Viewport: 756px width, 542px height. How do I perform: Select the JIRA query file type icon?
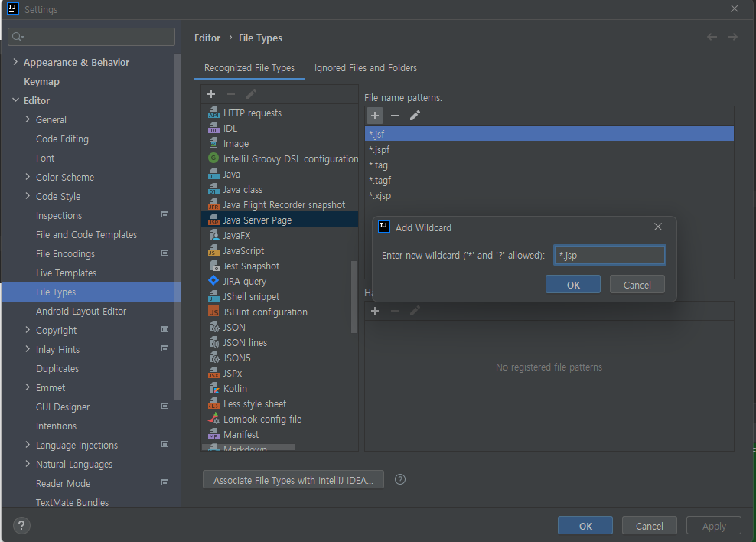click(213, 281)
